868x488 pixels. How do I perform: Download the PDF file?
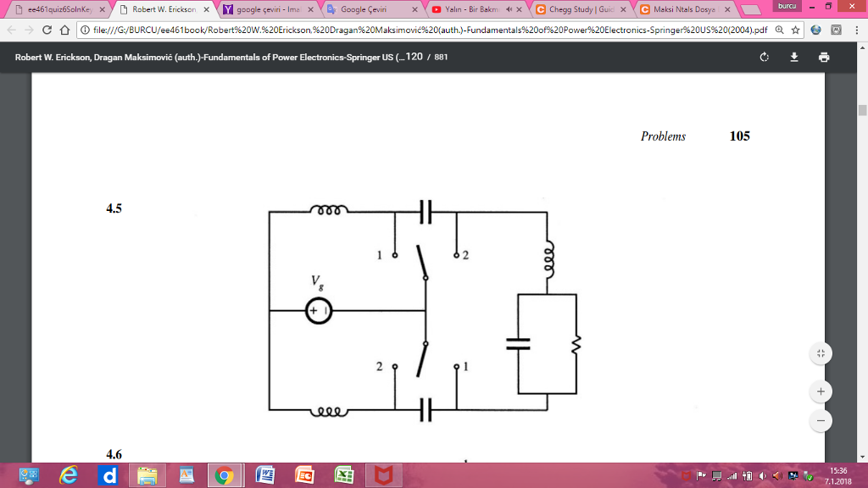(793, 57)
